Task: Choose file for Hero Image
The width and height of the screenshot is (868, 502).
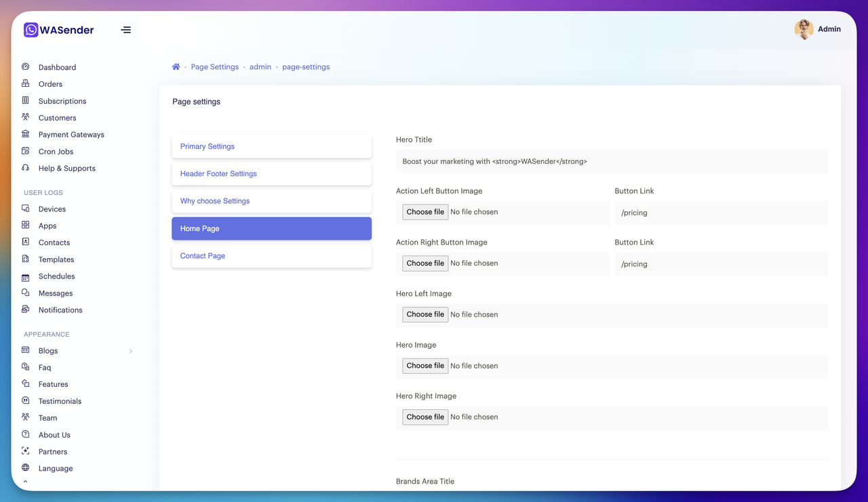Action: [425, 366]
